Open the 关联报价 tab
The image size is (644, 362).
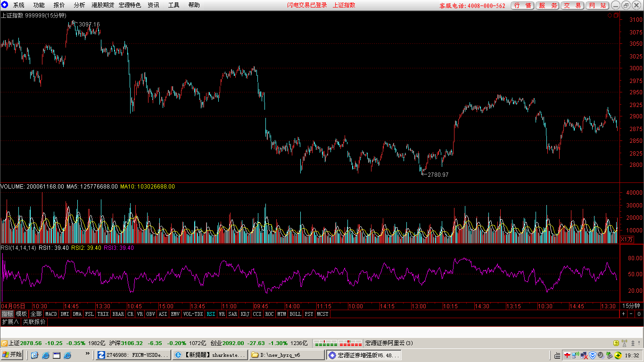[34, 322]
